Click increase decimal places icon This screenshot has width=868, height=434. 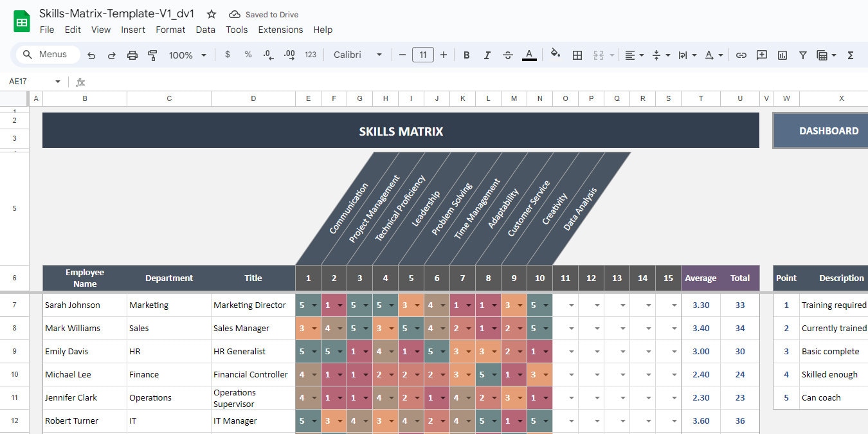289,55
